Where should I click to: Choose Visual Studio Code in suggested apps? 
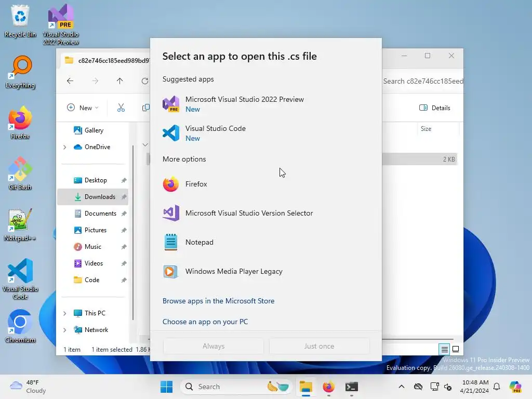(265, 134)
